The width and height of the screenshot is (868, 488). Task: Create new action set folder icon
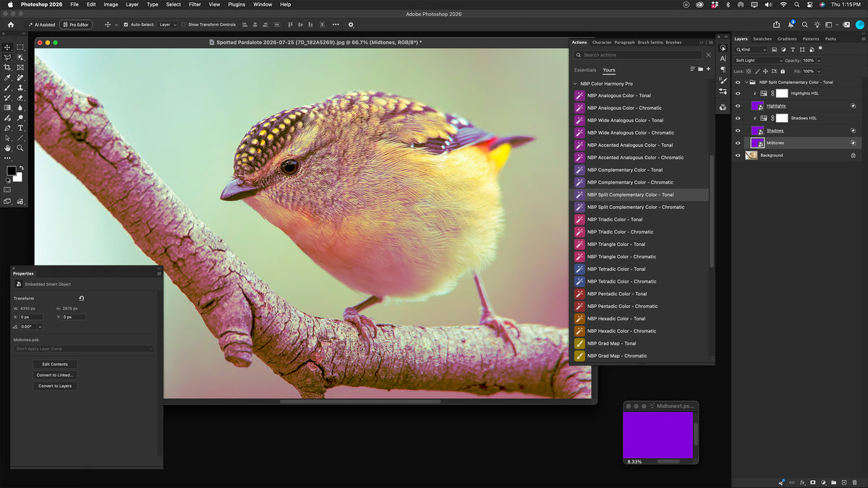pos(700,69)
